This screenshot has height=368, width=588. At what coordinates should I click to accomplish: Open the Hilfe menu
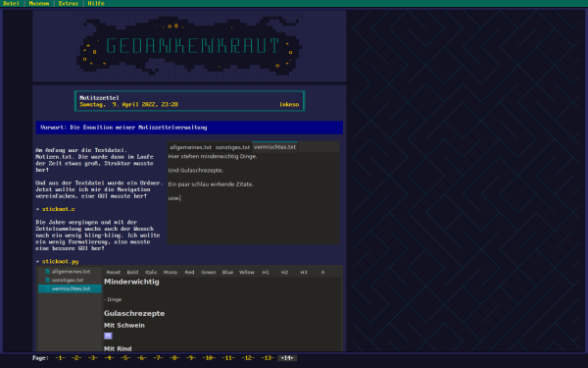click(x=96, y=3)
